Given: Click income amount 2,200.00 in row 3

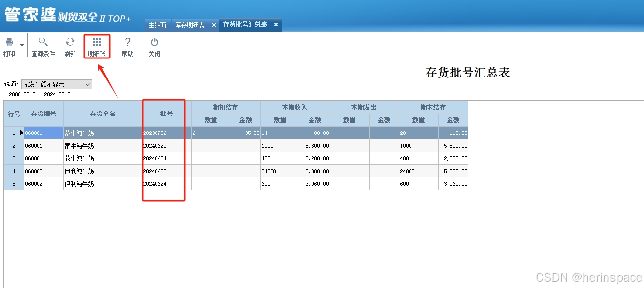Looking at the screenshot, I should [x=315, y=158].
